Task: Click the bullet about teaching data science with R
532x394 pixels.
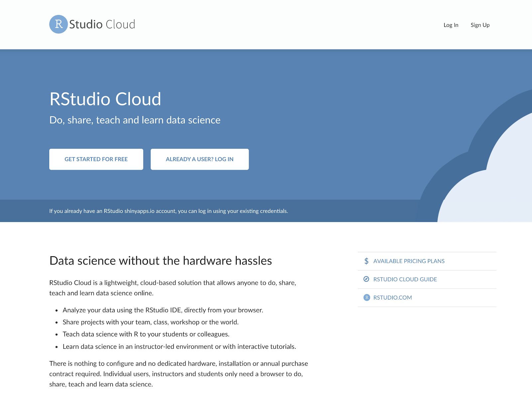Action: [x=146, y=334]
